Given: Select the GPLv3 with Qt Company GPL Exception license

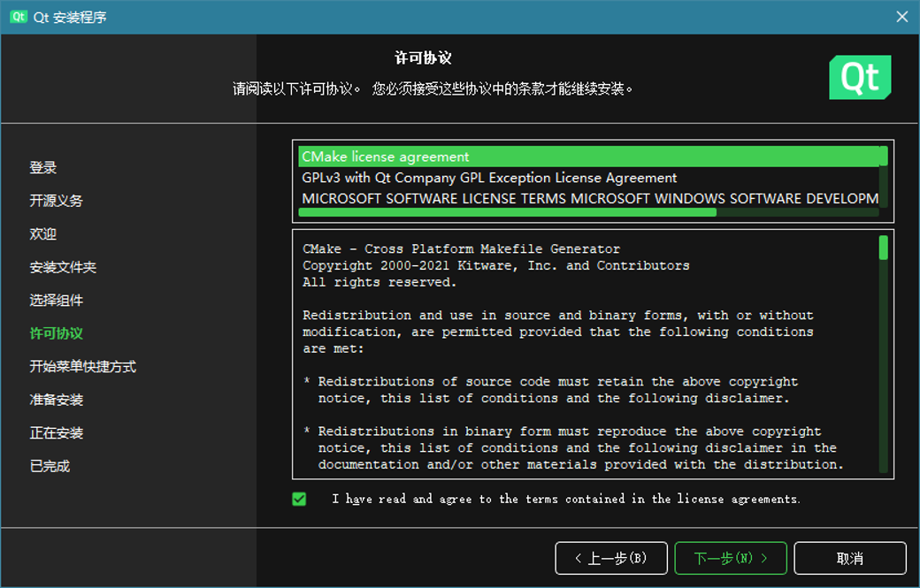Looking at the screenshot, I should (x=589, y=178).
